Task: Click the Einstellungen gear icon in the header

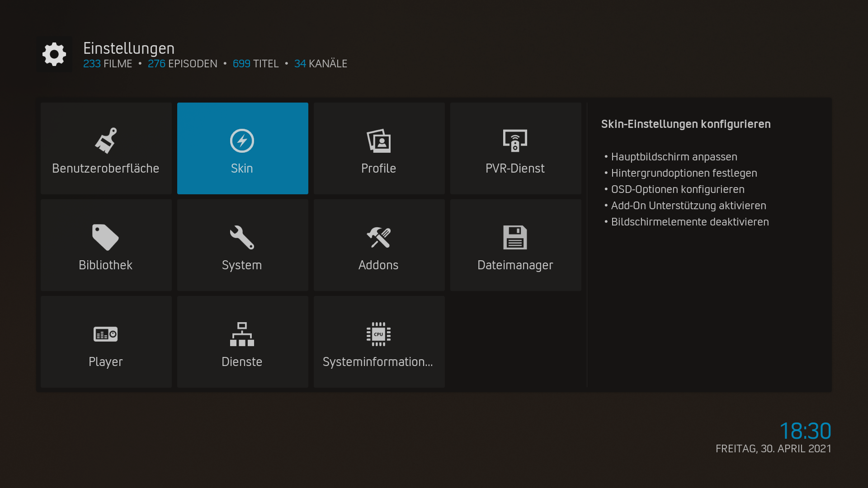Action: (54, 54)
